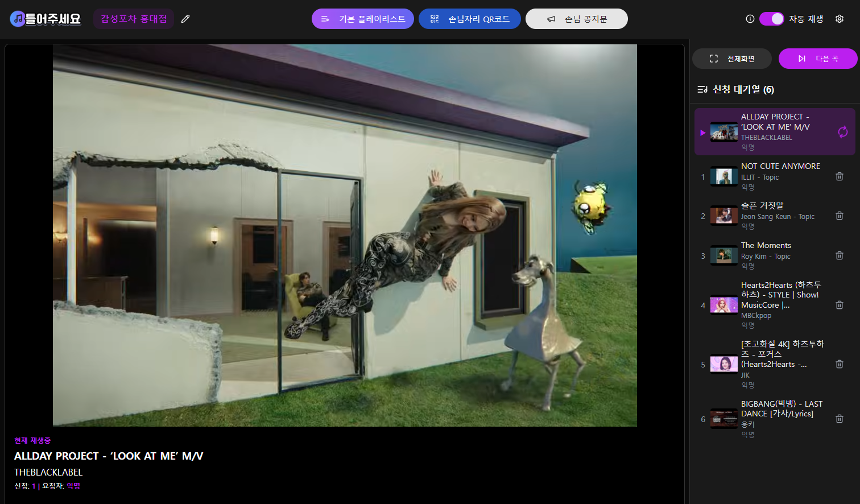Click the ILLIT song thumbnail in queue

click(723, 176)
